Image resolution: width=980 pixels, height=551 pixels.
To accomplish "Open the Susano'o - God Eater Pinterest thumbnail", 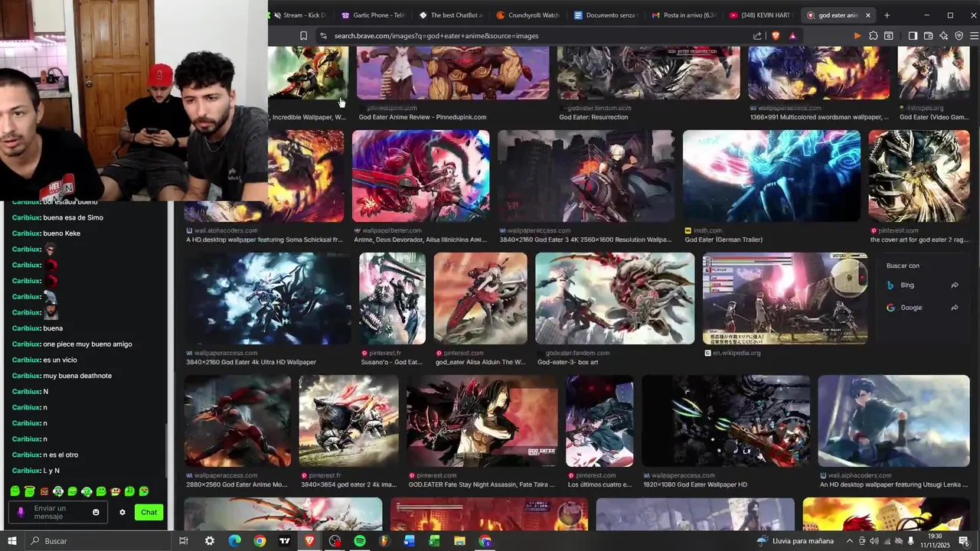I will click(x=392, y=298).
